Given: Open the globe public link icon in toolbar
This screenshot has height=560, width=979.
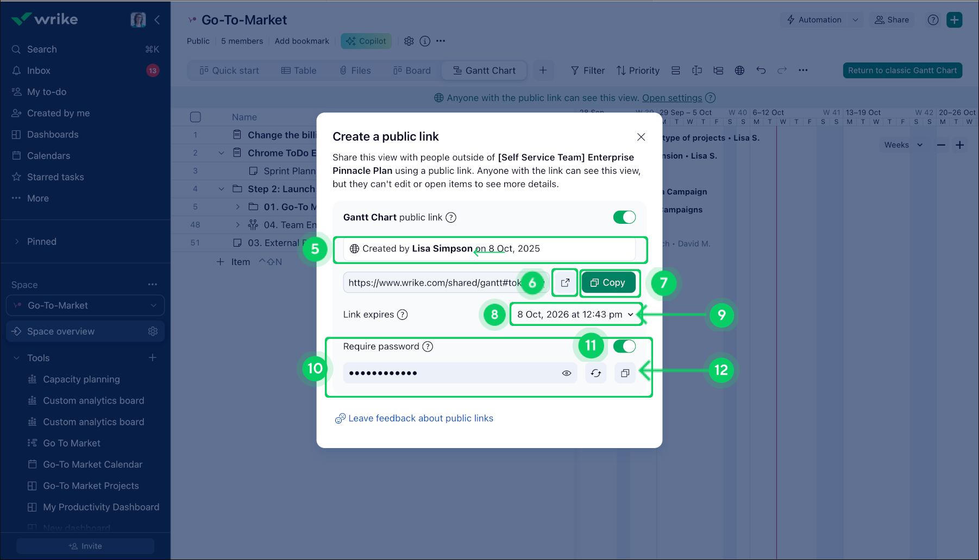Looking at the screenshot, I should [x=739, y=71].
